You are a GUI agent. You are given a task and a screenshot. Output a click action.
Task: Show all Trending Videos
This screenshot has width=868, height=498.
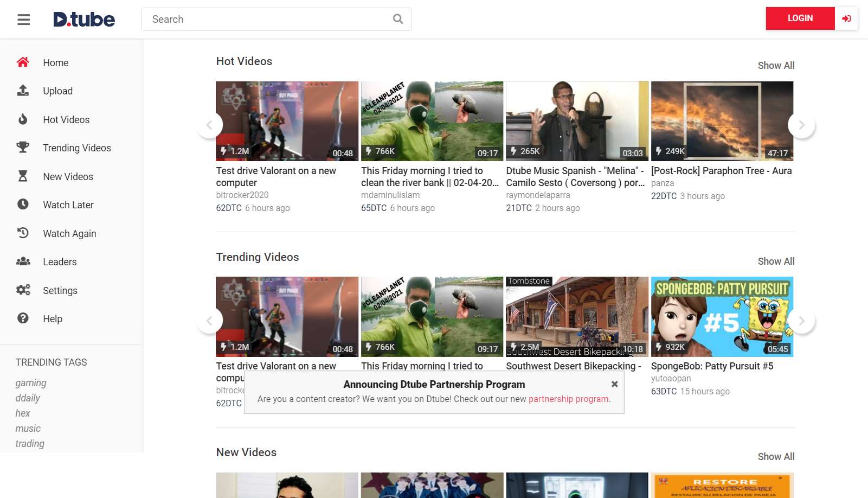pyautogui.click(x=776, y=261)
